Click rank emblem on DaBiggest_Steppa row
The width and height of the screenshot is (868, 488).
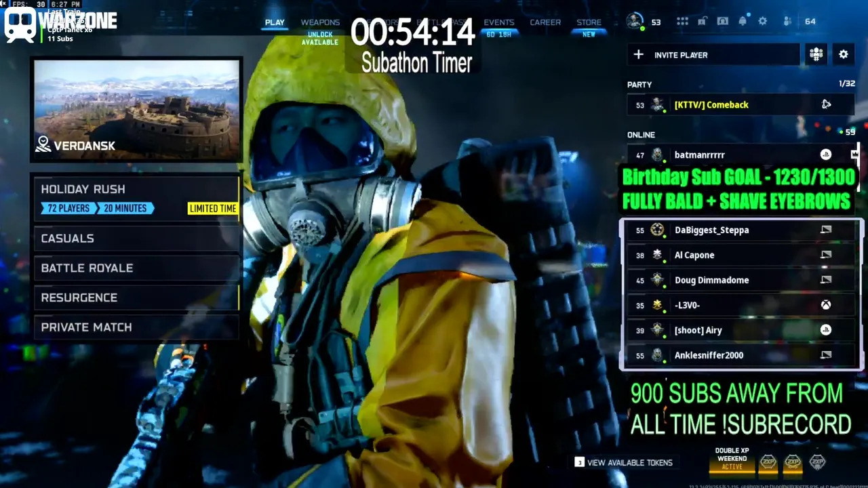click(x=657, y=230)
